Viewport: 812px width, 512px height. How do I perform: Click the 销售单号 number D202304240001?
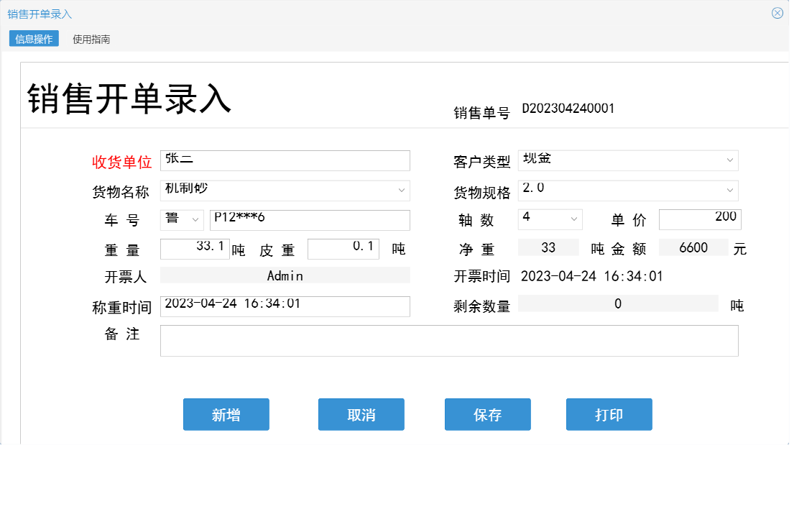pyautogui.click(x=568, y=108)
